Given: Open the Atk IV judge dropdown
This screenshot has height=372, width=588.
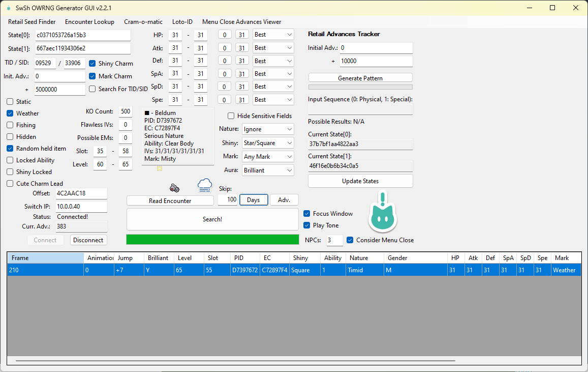Looking at the screenshot, I should (x=273, y=48).
